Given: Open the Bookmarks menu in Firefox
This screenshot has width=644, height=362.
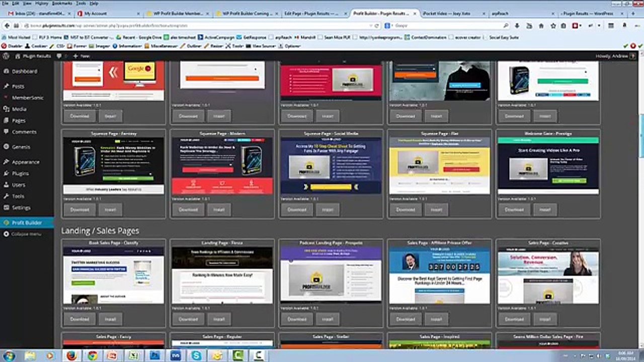Looking at the screenshot, I should [x=62, y=4].
